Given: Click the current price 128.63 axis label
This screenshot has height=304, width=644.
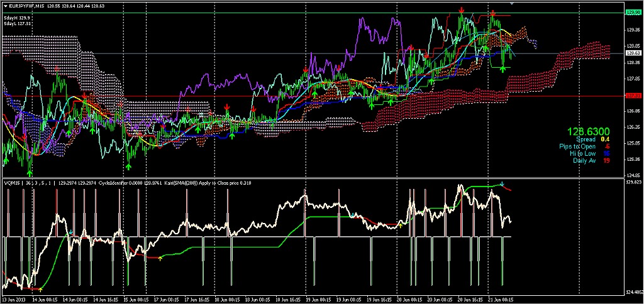Looking at the screenshot, I should [x=633, y=53].
